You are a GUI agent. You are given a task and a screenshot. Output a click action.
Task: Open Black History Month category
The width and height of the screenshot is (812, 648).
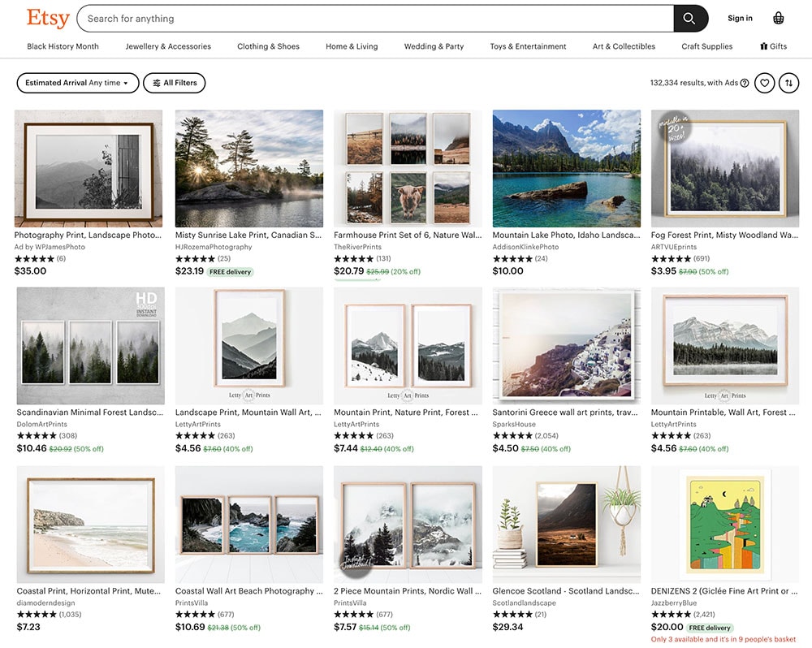pyautogui.click(x=63, y=46)
